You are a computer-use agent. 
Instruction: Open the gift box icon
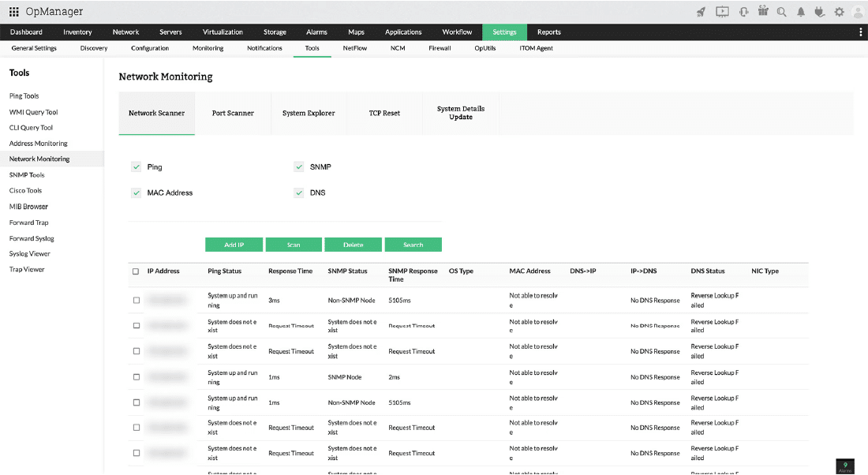763,11
